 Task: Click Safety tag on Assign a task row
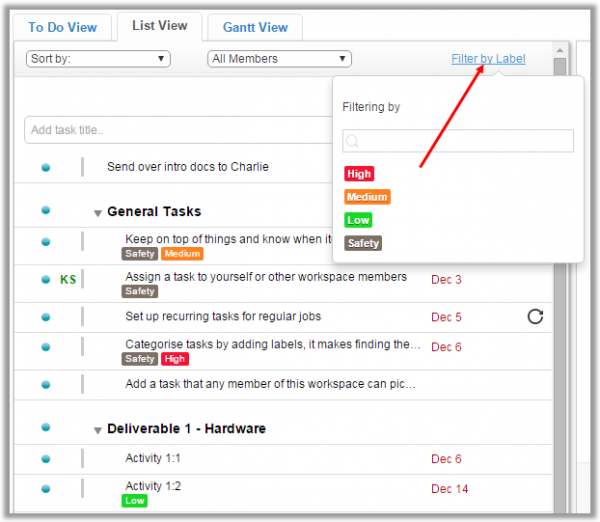pyautogui.click(x=140, y=291)
